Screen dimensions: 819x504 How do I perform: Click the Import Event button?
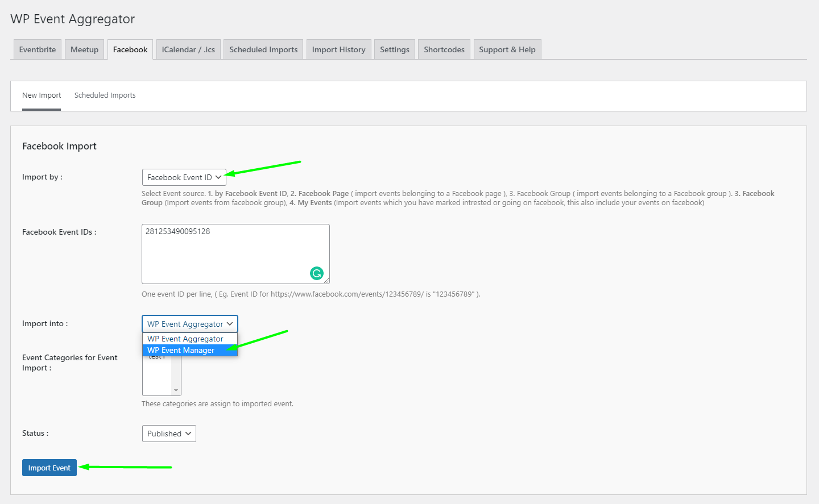49,468
